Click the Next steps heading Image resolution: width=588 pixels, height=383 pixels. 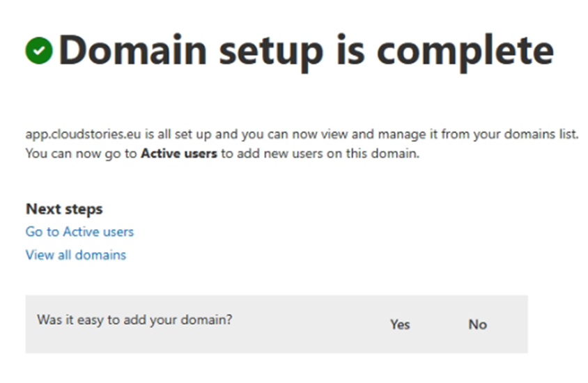64,209
